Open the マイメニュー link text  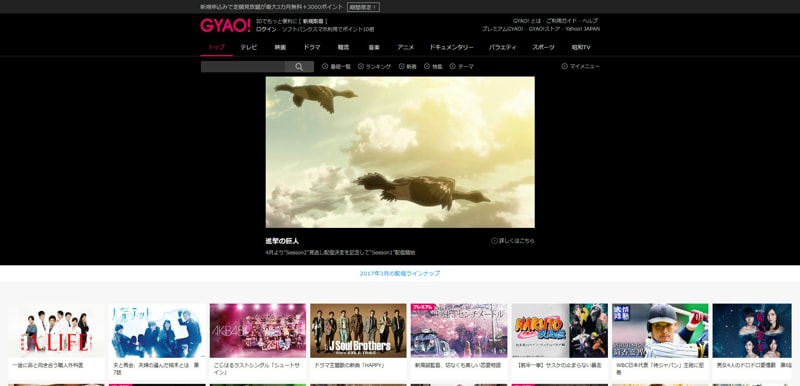585,67
